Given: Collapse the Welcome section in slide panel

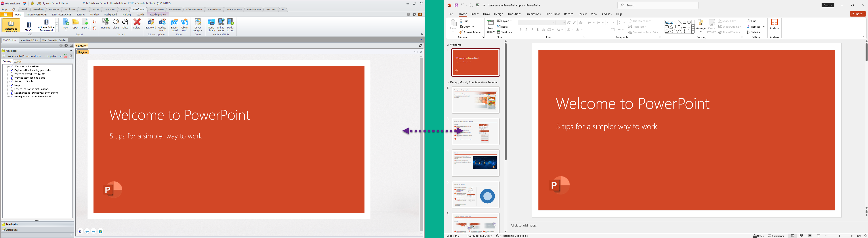Looking at the screenshot, I should coord(448,45).
